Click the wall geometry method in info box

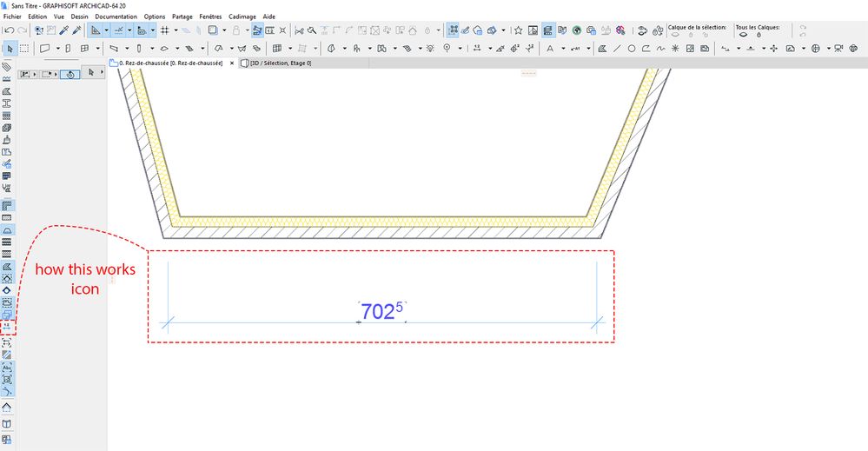point(27,74)
